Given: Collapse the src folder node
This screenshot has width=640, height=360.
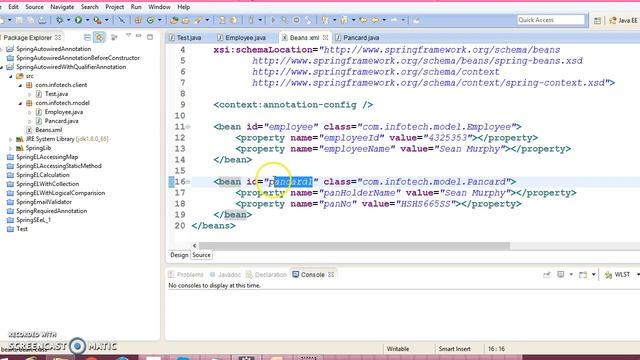Looking at the screenshot, I should [x=11, y=76].
